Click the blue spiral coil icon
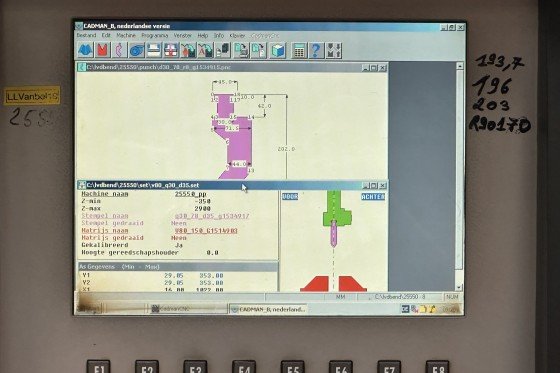 coord(137,50)
